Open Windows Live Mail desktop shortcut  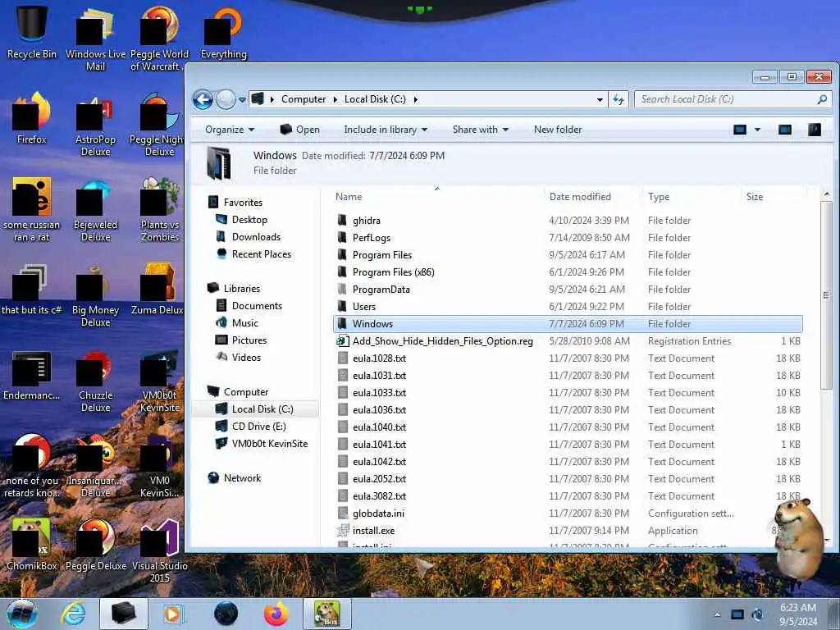95,39
